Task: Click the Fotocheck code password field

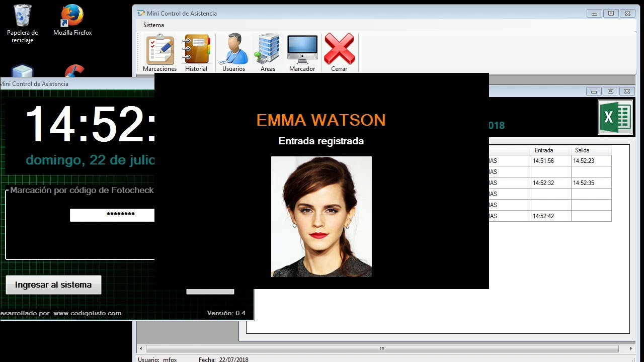Action: click(112, 215)
